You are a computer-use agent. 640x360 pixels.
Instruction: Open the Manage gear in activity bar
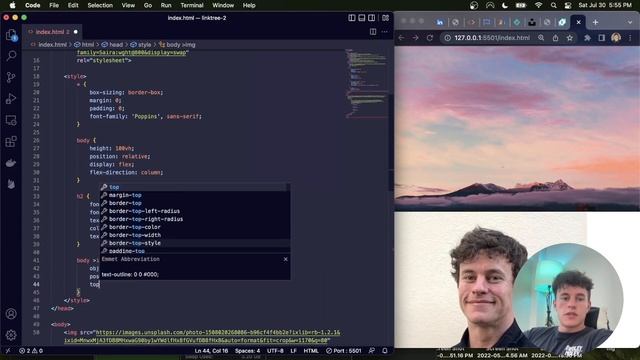coord(11,335)
